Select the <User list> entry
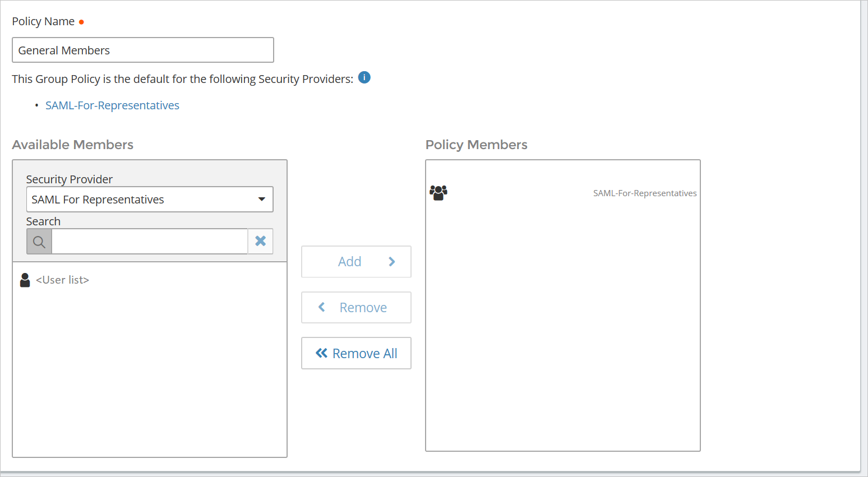The image size is (868, 477). [62, 280]
